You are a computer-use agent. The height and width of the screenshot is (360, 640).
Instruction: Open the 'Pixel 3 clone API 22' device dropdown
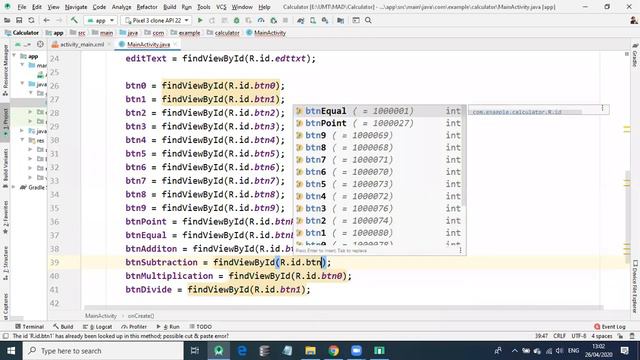(157, 20)
